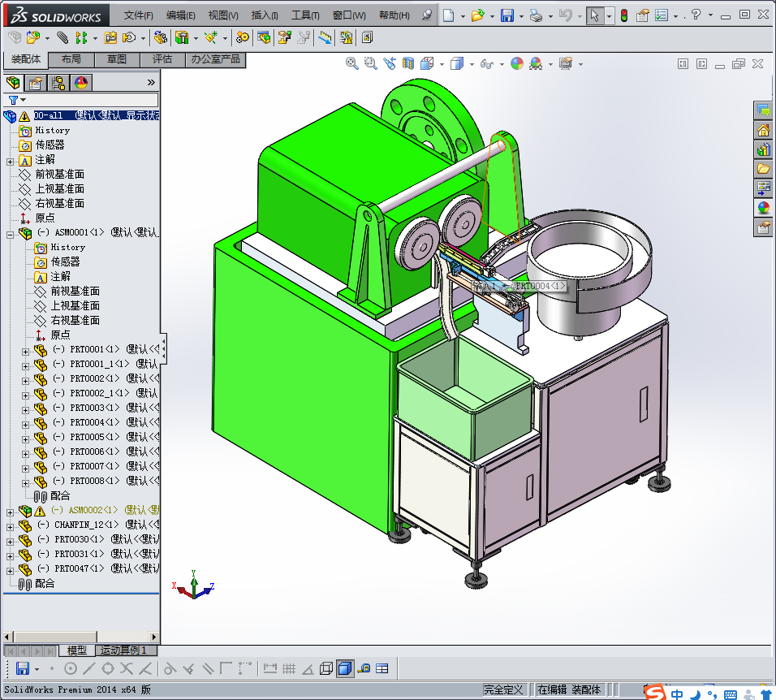The image size is (776, 700).
Task: Click the design table icon in bottom toolbar
Action: tap(382, 669)
